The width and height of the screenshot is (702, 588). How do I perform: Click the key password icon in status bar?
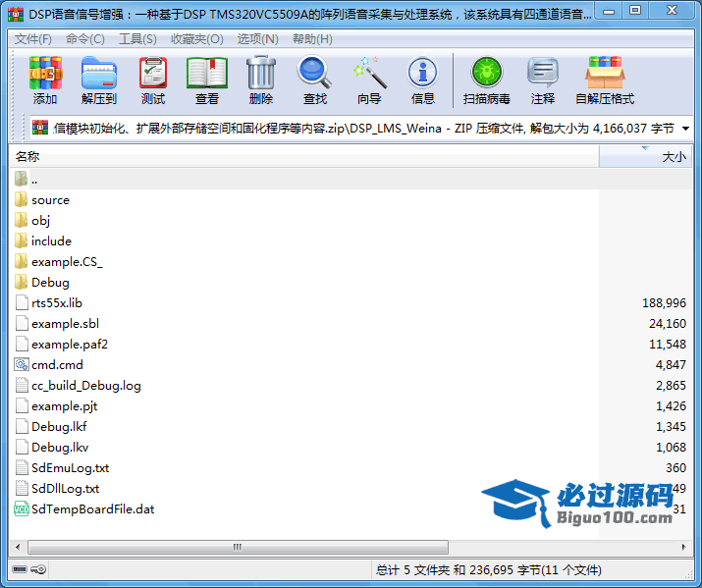[x=38, y=569]
